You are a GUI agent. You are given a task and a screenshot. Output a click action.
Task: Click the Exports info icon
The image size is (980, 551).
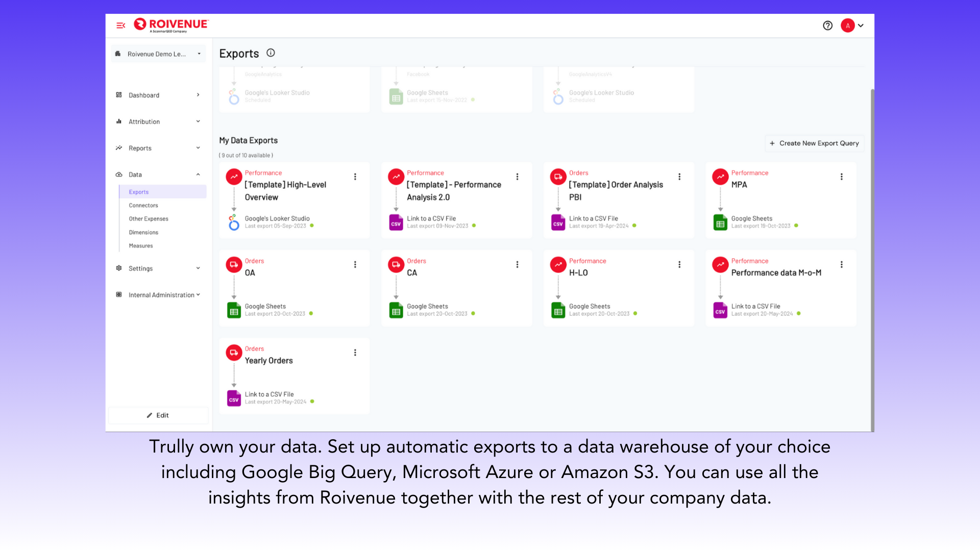[x=271, y=53]
